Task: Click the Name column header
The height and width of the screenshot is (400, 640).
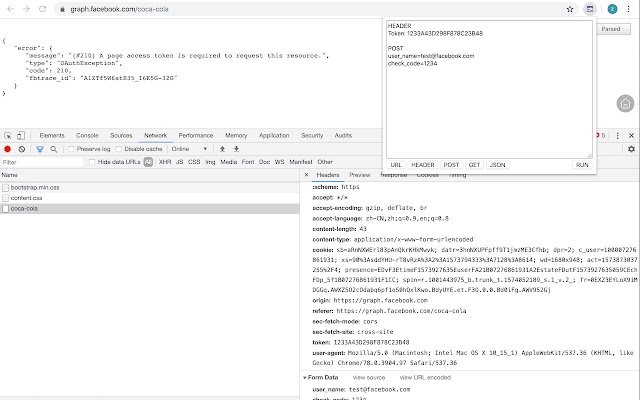Action: 149,175
